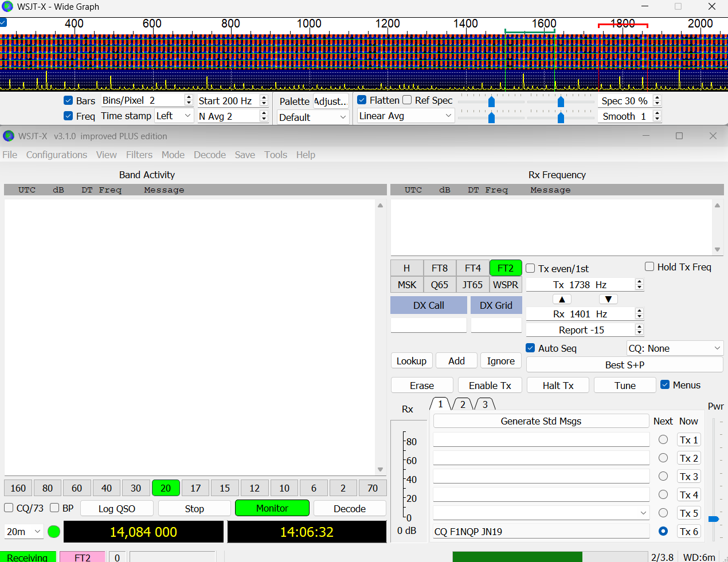Click the green status indicator beside the 20m band selector
728x562 pixels.
pyautogui.click(x=54, y=532)
